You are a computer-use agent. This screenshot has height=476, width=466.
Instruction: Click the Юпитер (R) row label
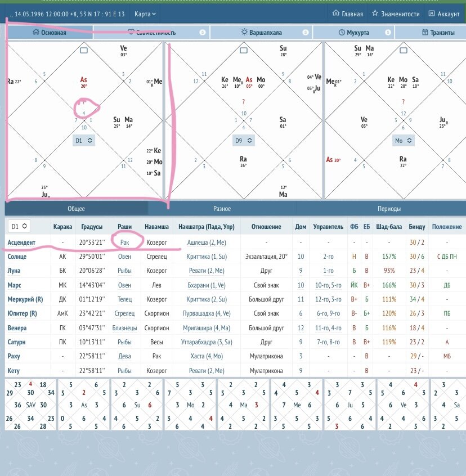tap(22, 313)
